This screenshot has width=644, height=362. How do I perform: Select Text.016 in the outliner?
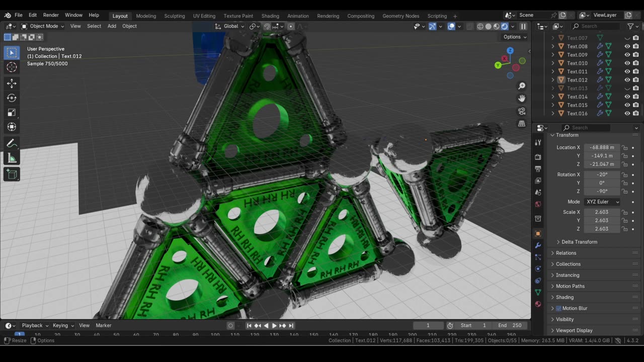click(577, 114)
